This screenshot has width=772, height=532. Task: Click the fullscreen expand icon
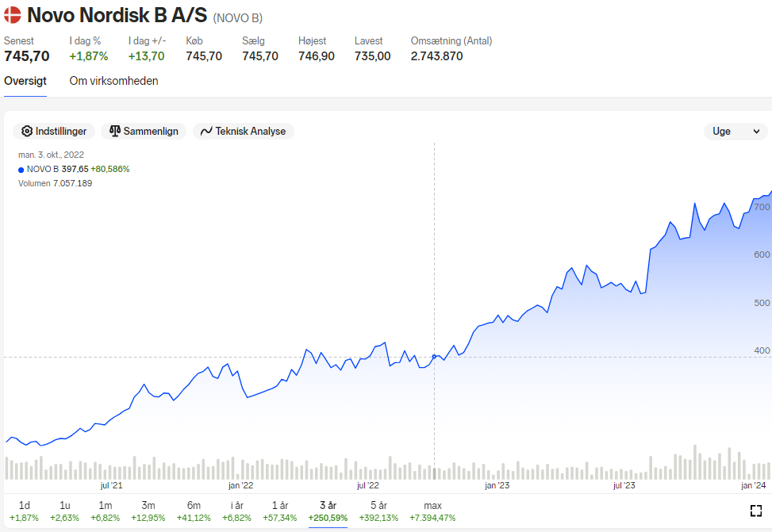pos(756,511)
